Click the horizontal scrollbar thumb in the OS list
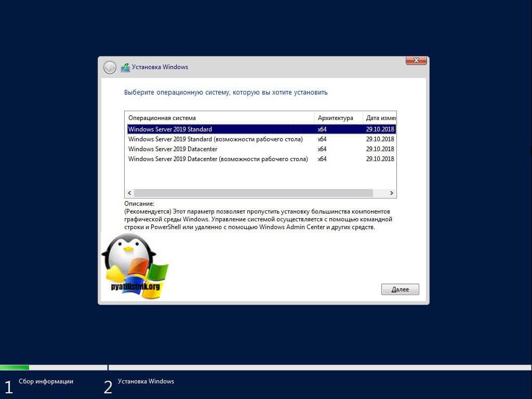The image size is (532, 399). (x=253, y=193)
